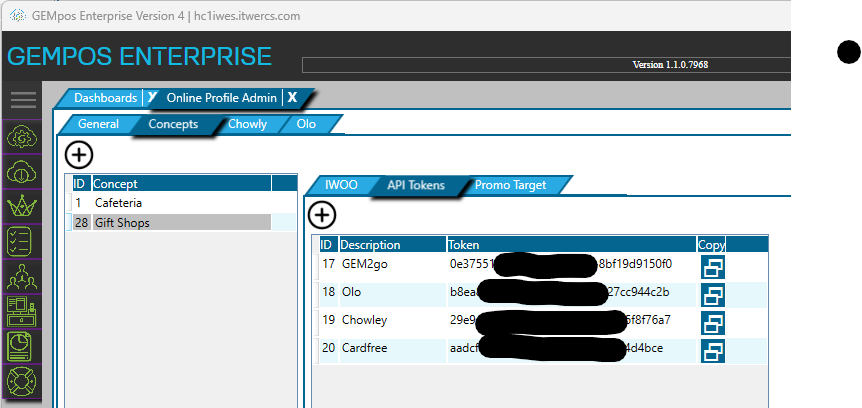This screenshot has width=862, height=408.
Task: Click the crown icon in the sidebar
Action: click(x=21, y=208)
